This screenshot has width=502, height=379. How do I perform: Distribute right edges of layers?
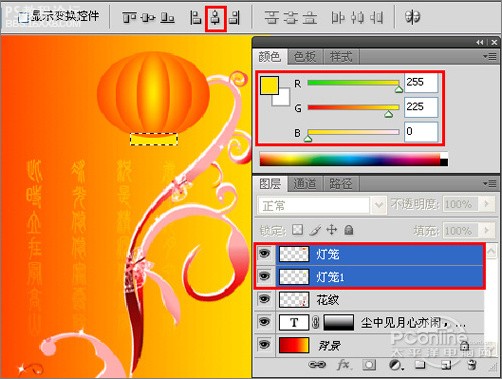click(376, 18)
